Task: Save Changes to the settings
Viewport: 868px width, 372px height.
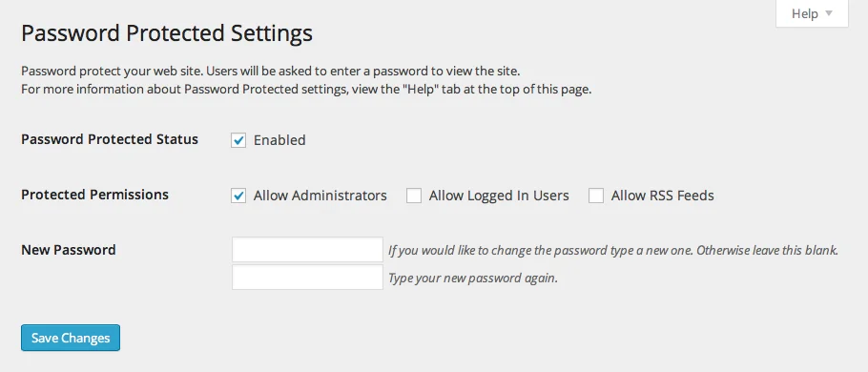Action: (71, 338)
